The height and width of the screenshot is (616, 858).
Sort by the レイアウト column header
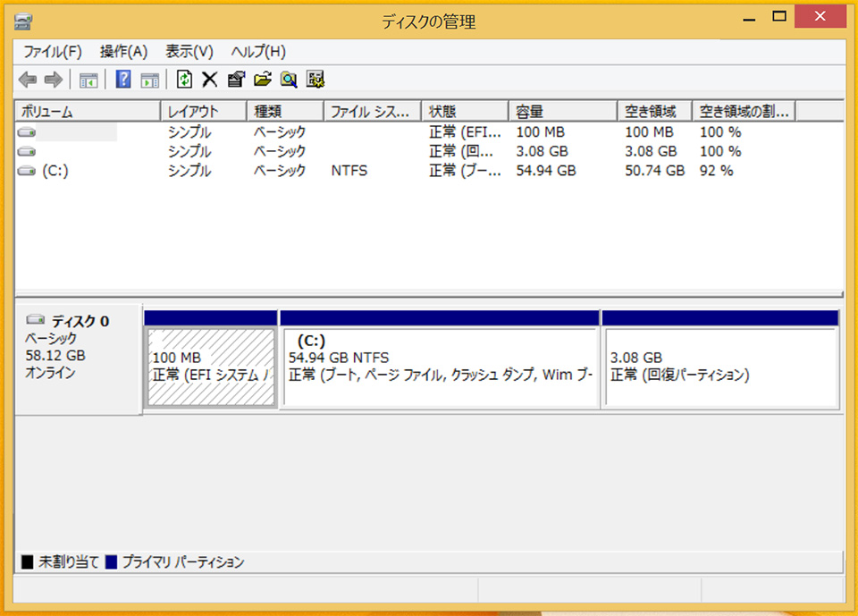204,111
